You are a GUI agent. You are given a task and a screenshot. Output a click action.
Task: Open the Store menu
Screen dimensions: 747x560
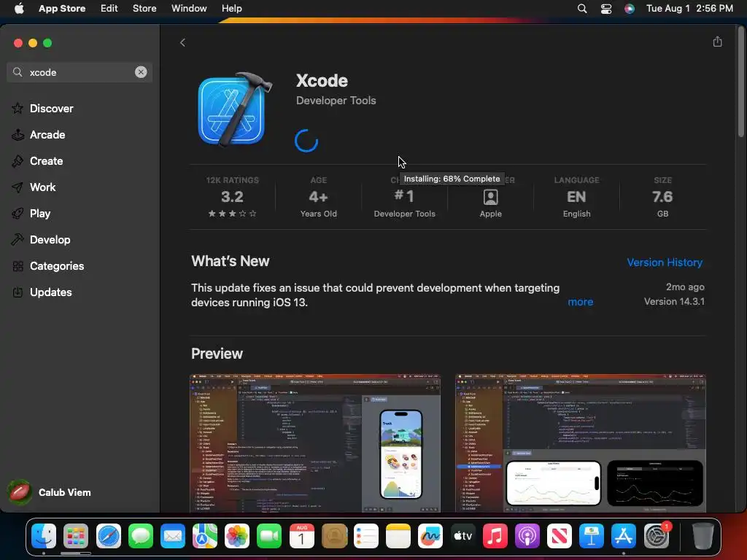tap(144, 8)
